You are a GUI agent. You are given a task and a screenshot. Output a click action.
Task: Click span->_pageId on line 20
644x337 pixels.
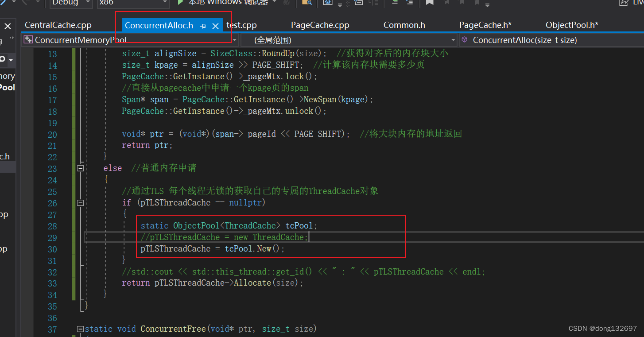(x=245, y=134)
